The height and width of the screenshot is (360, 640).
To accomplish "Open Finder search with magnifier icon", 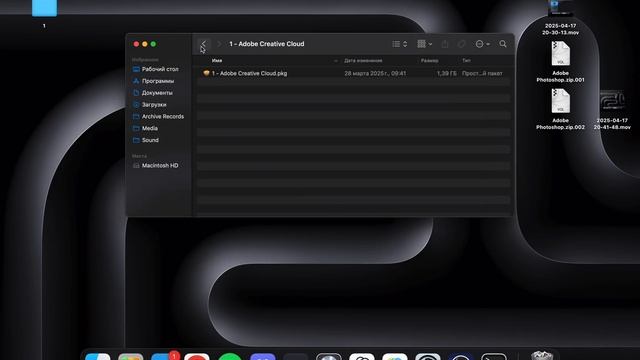I will coord(503,44).
